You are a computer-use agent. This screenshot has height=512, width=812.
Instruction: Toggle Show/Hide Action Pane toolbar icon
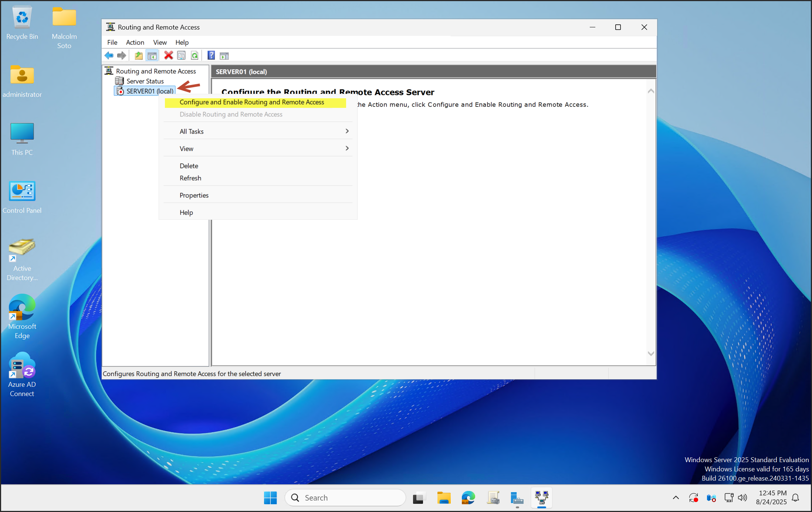pyautogui.click(x=224, y=55)
